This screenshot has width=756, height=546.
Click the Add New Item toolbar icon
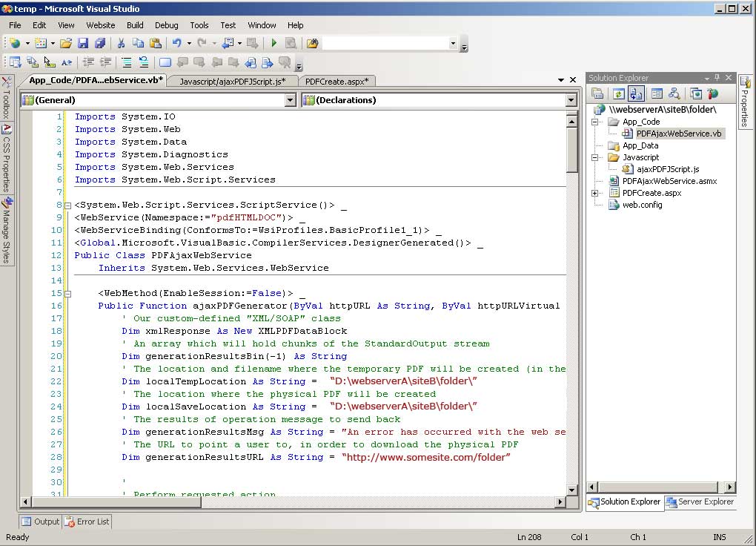[x=41, y=44]
